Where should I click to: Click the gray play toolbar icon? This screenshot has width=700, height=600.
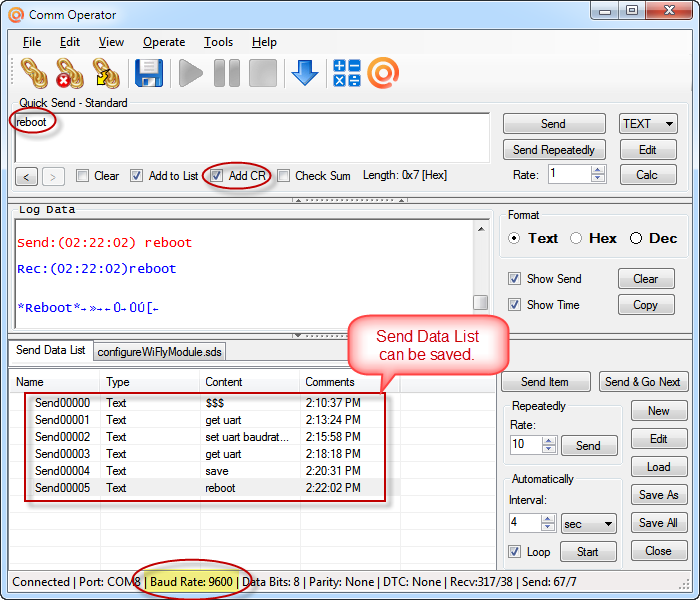pos(191,73)
